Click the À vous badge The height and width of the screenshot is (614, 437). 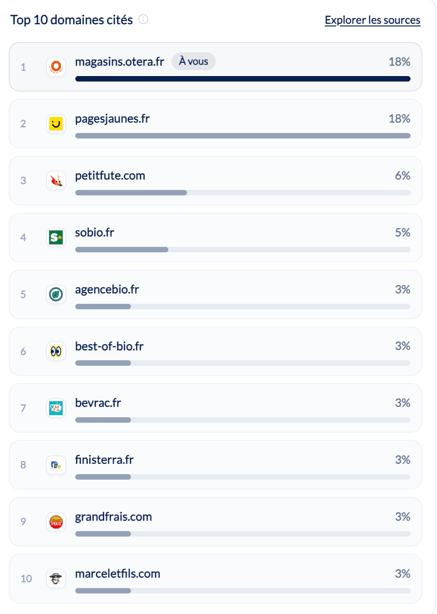(x=193, y=61)
